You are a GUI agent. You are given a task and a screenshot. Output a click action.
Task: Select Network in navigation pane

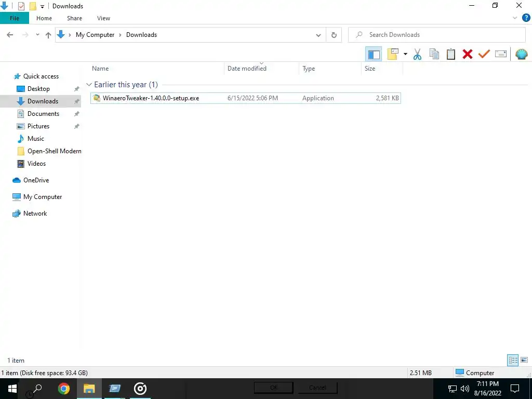[x=35, y=214]
